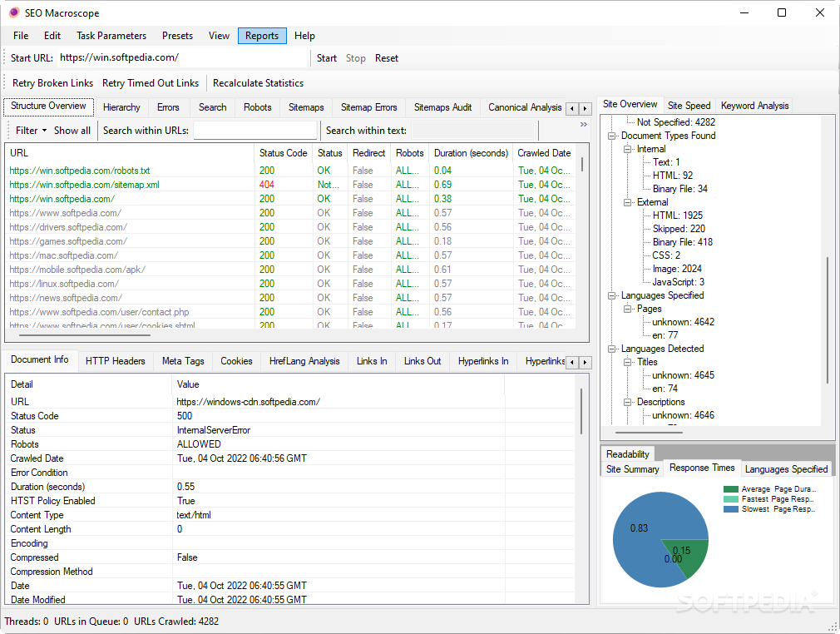Collapse the External tree node

(x=627, y=202)
